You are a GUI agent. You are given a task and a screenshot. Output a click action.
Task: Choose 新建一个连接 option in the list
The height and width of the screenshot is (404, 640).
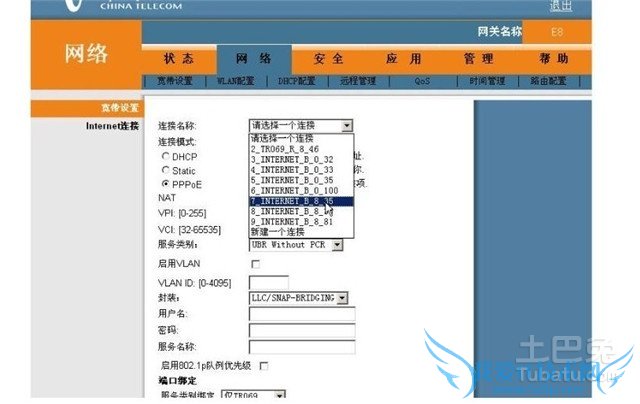coord(301,232)
